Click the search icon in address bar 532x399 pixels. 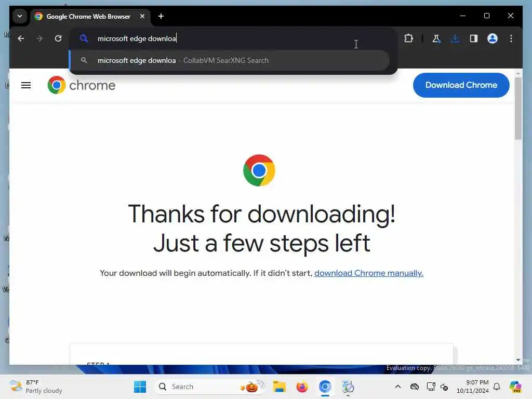(84, 38)
